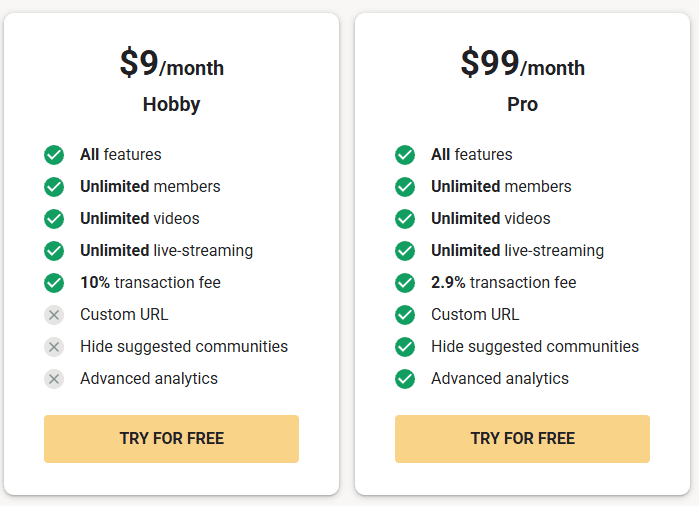This screenshot has height=506, width=699.
Task: Click green check beside Hobby Unlimited videos
Action: (54, 219)
